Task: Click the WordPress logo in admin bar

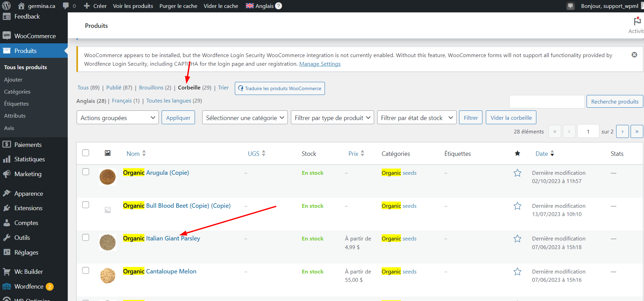Action: point(6,6)
